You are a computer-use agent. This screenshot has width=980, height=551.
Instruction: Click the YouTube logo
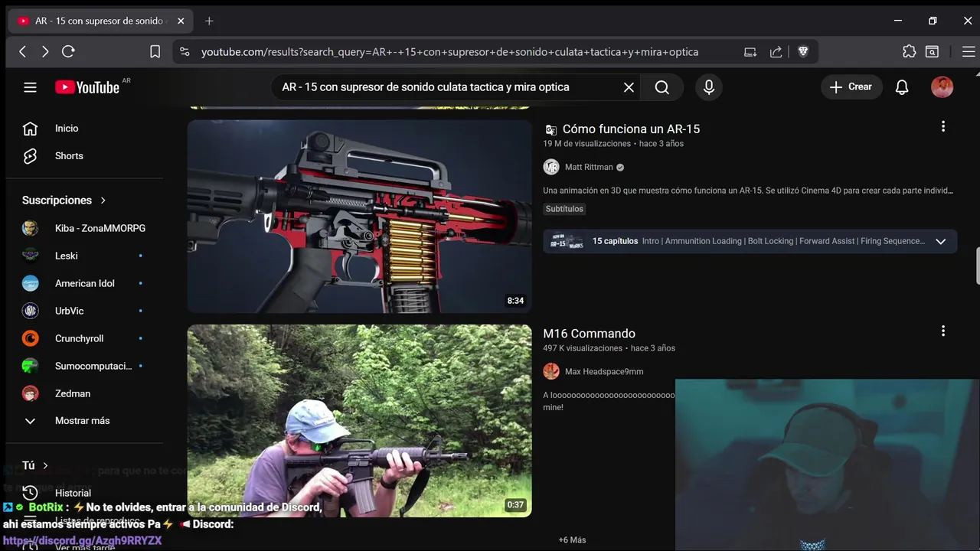87,87
